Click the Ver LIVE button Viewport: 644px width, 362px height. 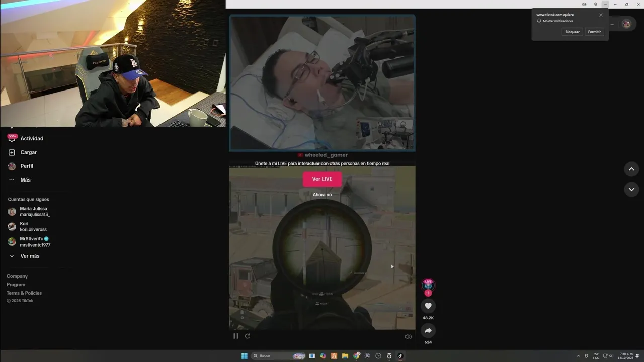pyautogui.click(x=322, y=179)
